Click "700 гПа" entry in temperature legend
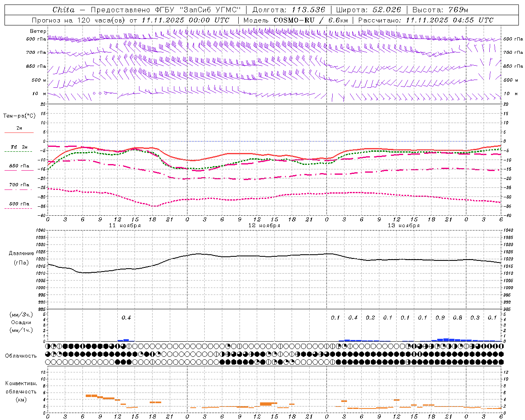 [x=19, y=185]
